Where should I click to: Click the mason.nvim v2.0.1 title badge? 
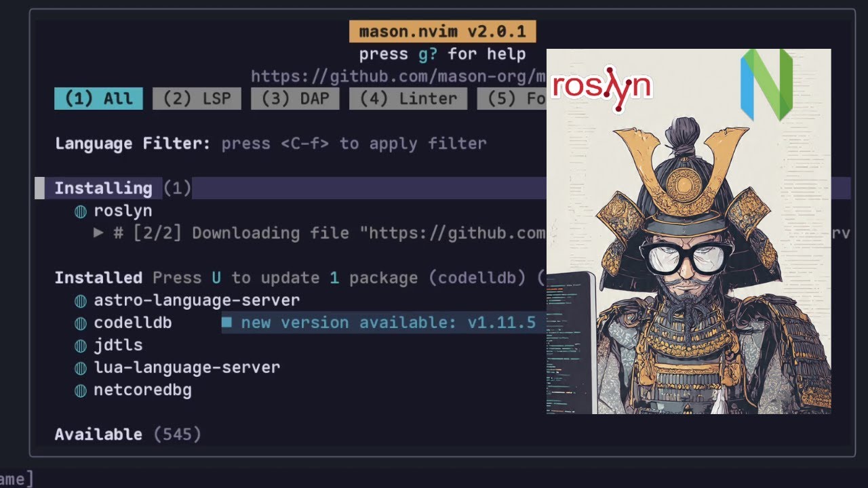tap(442, 31)
